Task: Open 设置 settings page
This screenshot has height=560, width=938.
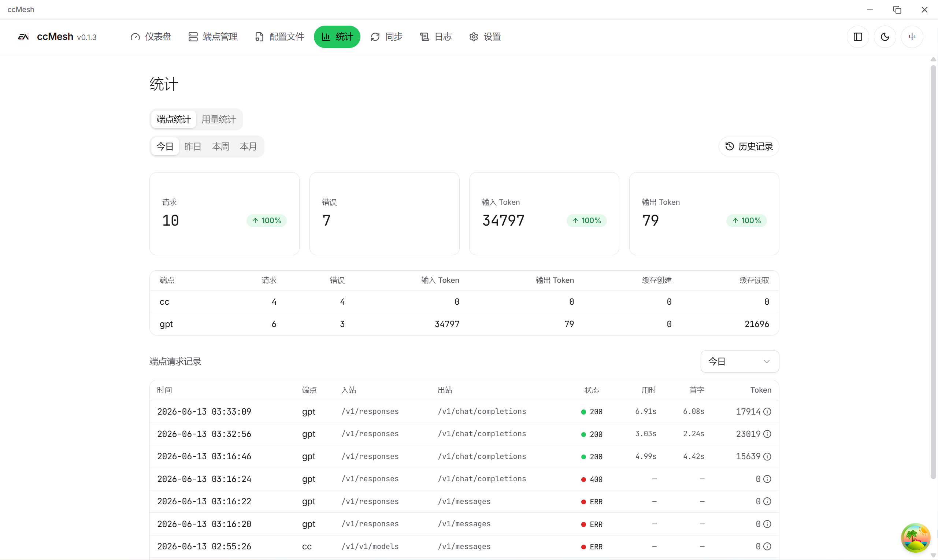Action: coord(485,37)
